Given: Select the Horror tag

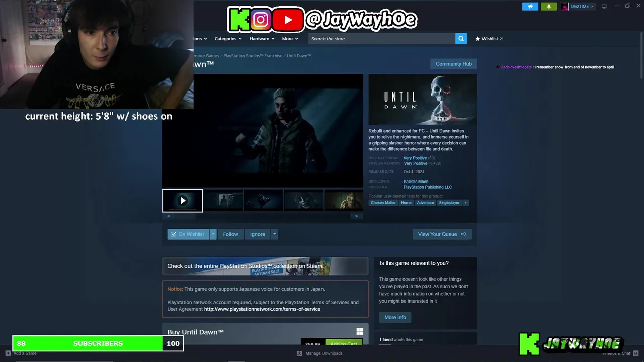Looking at the screenshot, I should tap(406, 203).
